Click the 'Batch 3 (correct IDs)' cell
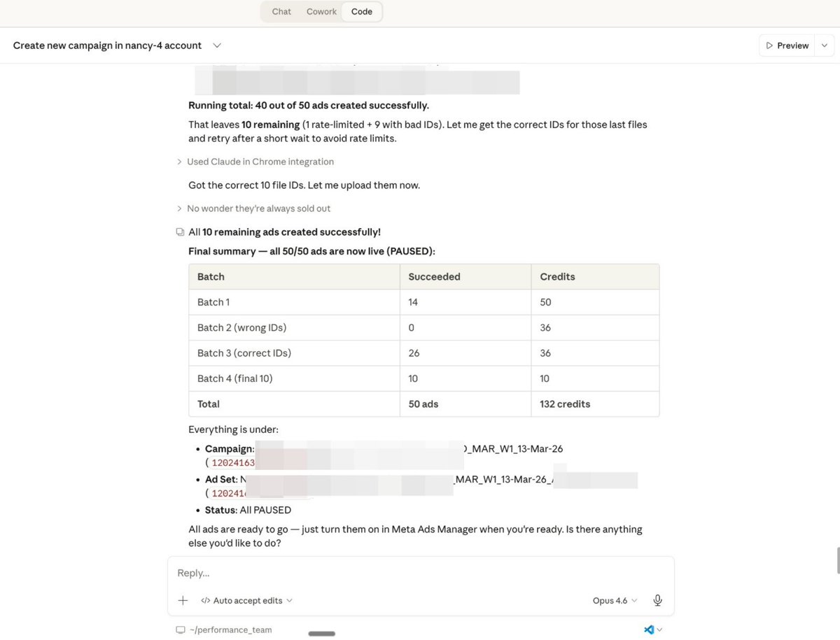Viewport: 840px width, 640px height. [294, 353]
